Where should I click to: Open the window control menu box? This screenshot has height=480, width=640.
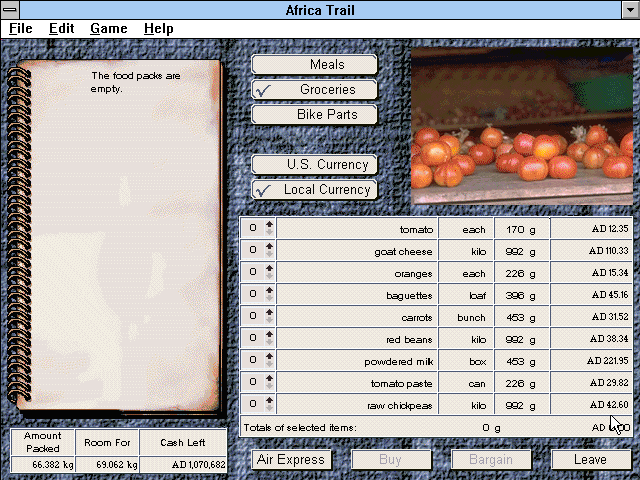(x=10, y=10)
